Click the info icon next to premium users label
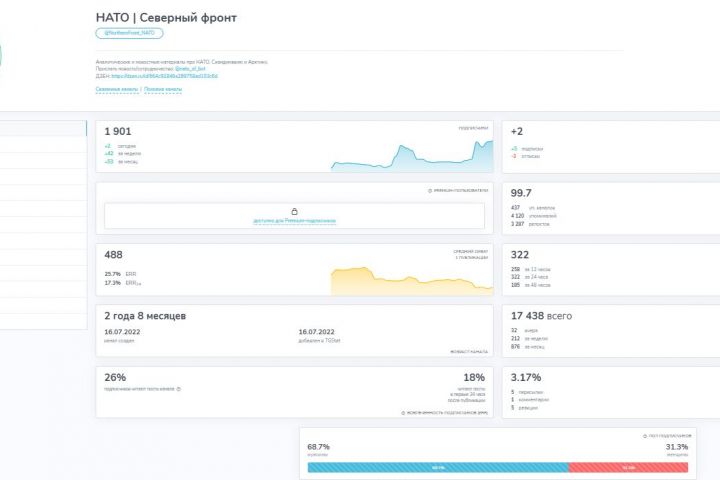 click(x=430, y=191)
